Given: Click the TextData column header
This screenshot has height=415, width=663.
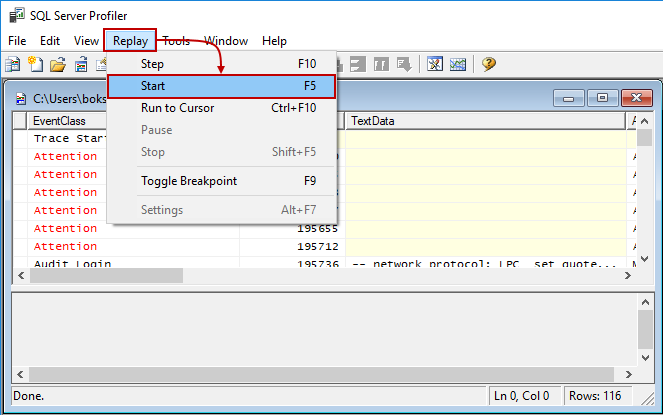Looking at the screenshot, I should [x=485, y=121].
